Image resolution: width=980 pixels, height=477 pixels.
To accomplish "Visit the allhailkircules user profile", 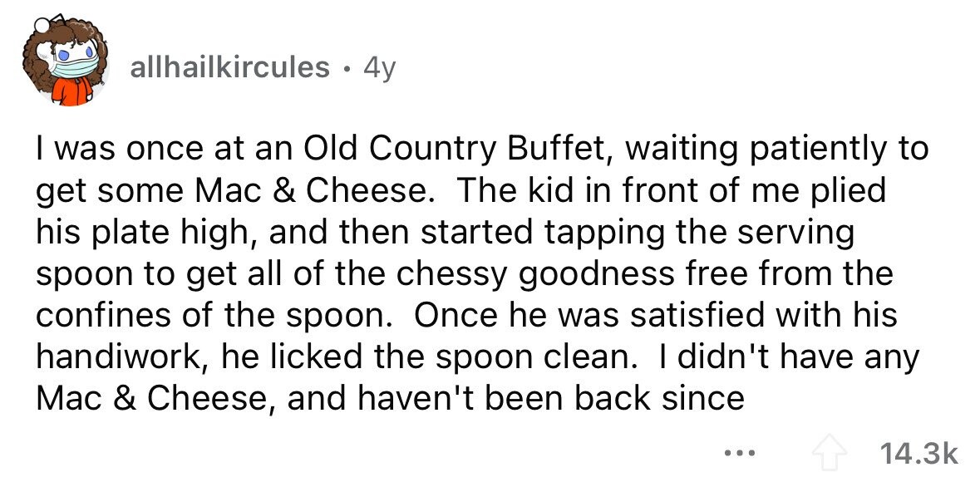I will tap(229, 67).
